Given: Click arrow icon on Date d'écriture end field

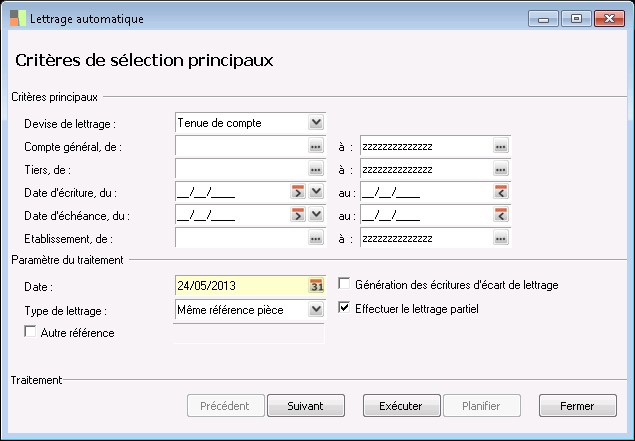Looking at the screenshot, I should click(x=501, y=192).
